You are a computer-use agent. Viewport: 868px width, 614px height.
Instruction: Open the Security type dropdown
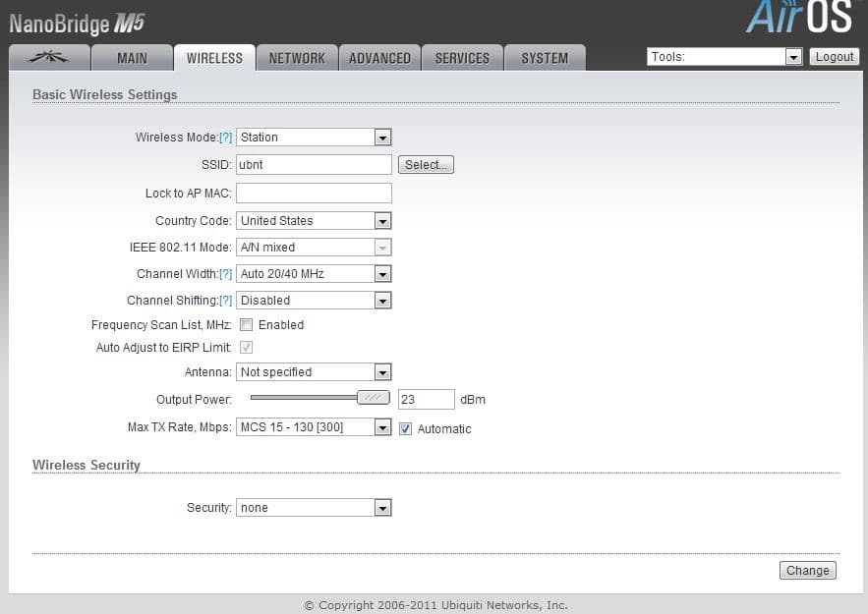coord(314,508)
